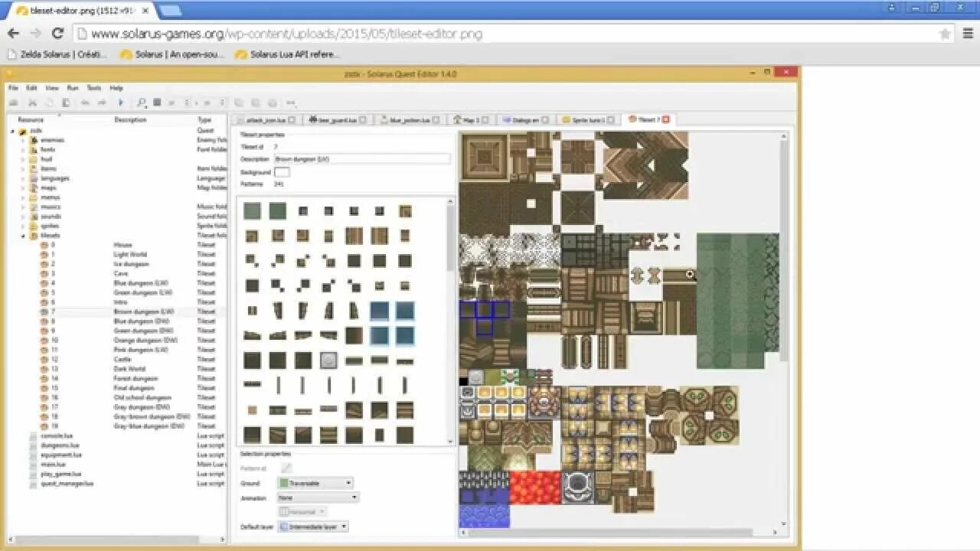The height and width of the screenshot is (551, 980).
Task: Collapse the zsdx quest root node
Action: [x=12, y=131]
